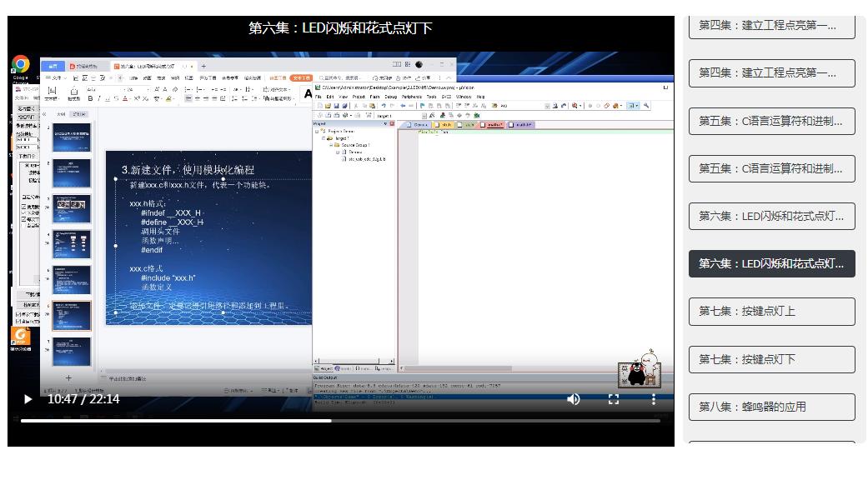This screenshot has height=490, width=868.
Task: Open the video's three-dot more options menu
Action: 654,399
